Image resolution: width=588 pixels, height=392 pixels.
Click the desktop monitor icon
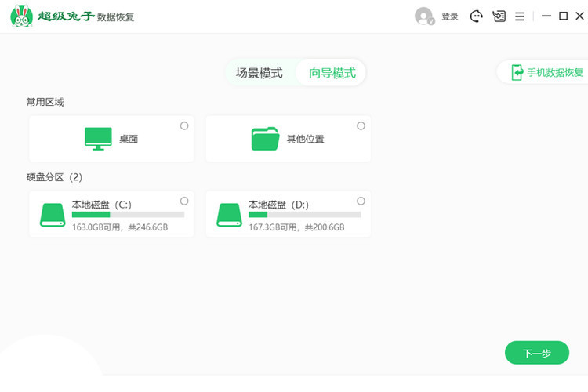point(98,139)
